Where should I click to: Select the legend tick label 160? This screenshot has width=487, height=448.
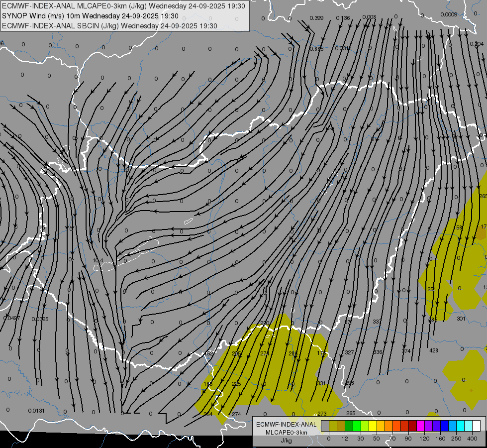pyautogui.click(x=440, y=439)
